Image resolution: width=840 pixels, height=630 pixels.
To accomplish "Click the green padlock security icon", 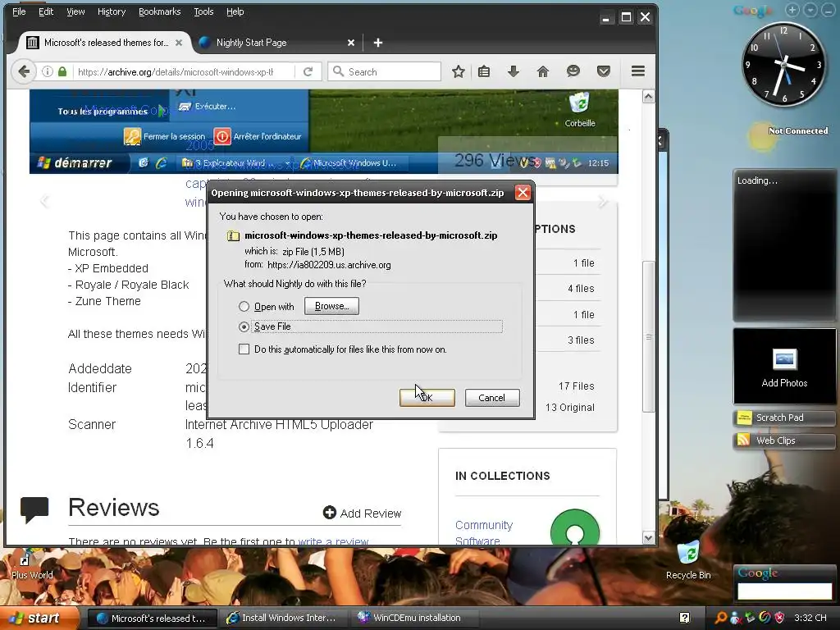I will coord(62,71).
